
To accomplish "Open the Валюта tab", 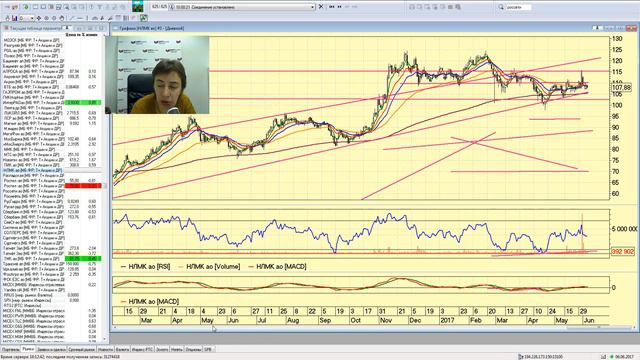I will tap(122, 349).
